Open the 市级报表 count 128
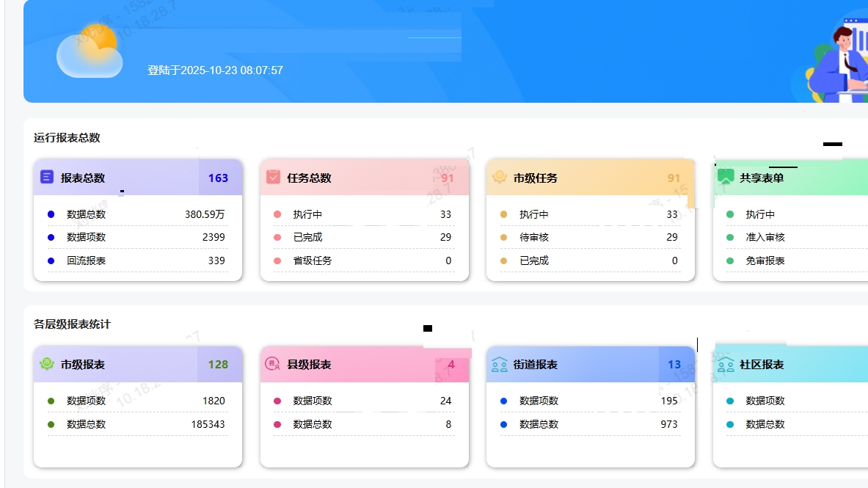The width and height of the screenshot is (868, 488). [x=218, y=364]
